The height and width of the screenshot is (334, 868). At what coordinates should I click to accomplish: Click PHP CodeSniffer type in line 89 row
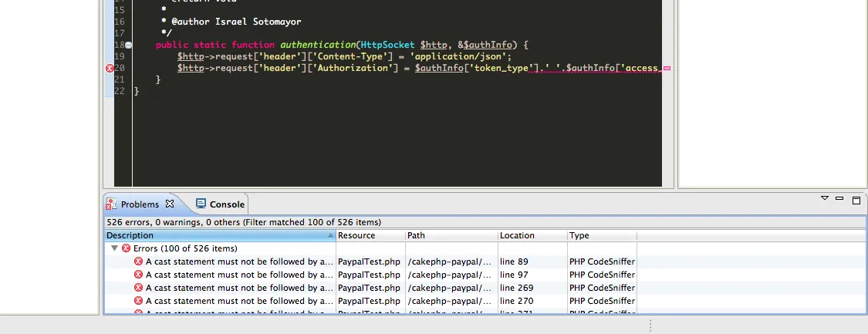pyautogui.click(x=603, y=261)
